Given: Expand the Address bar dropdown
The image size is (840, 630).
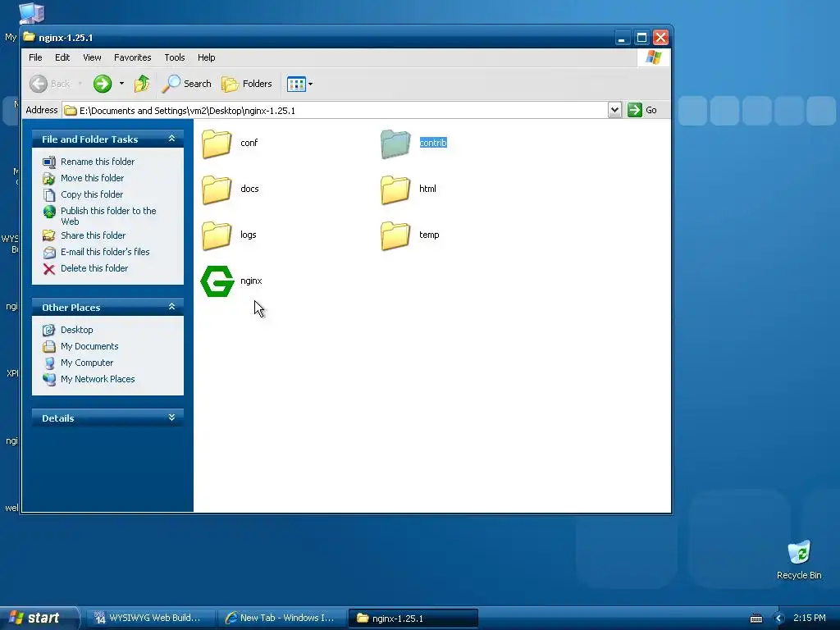Looking at the screenshot, I should point(614,111).
